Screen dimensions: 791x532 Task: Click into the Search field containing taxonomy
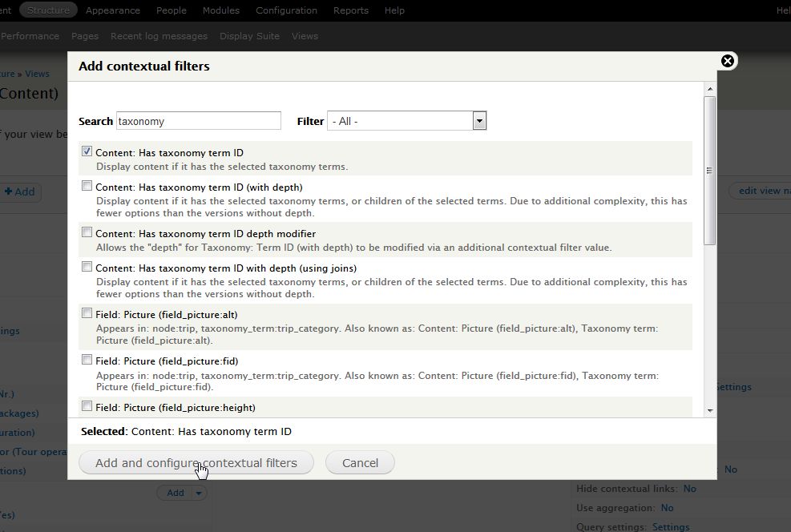(x=198, y=121)
